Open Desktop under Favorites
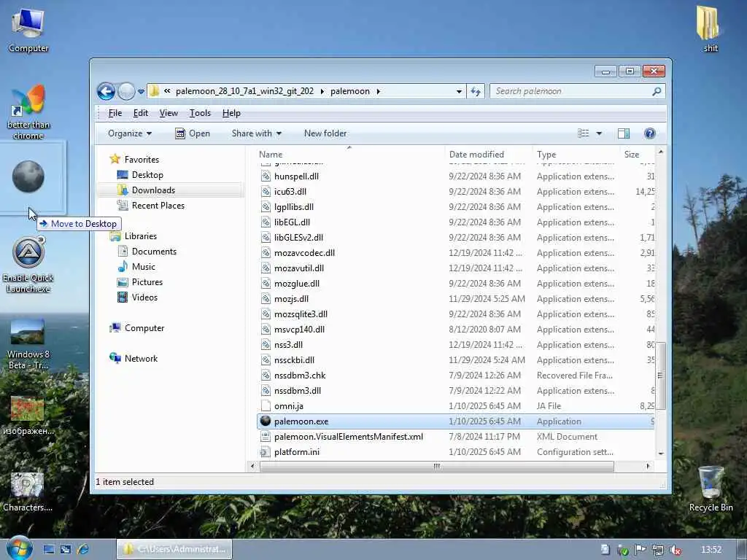 click(147, 175)
